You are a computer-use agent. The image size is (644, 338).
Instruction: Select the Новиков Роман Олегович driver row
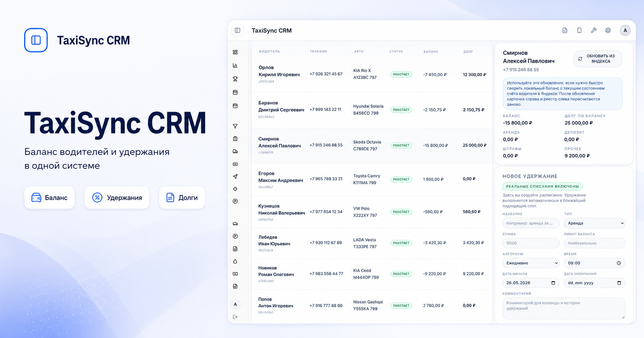[x=372, y=274]
